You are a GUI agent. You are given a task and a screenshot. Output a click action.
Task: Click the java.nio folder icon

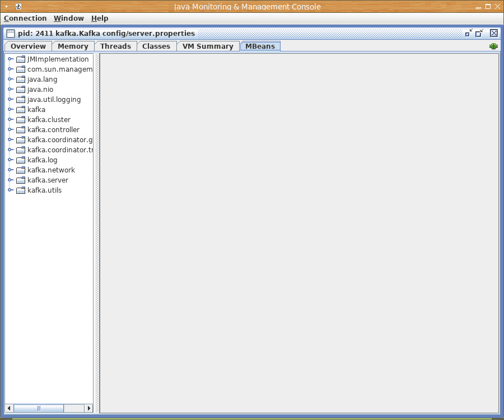click(21, 90)
